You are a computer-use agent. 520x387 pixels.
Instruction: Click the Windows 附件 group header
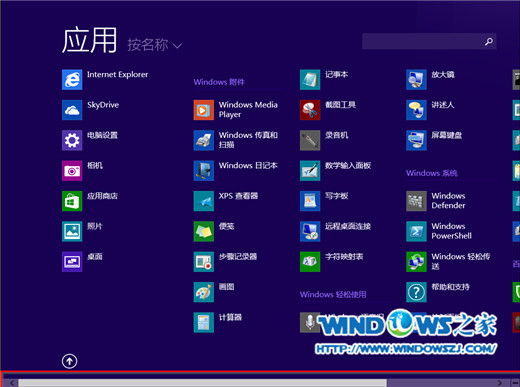(x=219, y=82)
